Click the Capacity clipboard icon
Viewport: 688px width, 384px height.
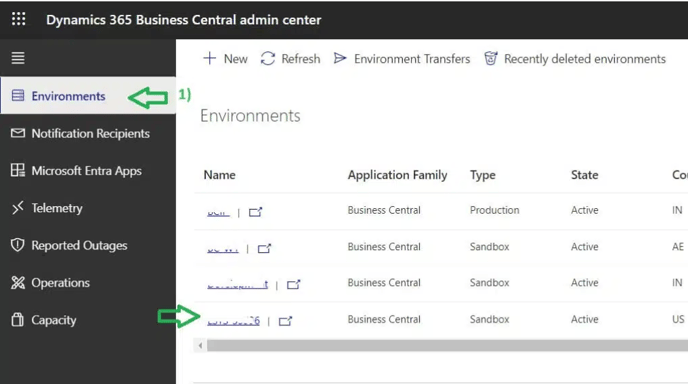point(18,319)
